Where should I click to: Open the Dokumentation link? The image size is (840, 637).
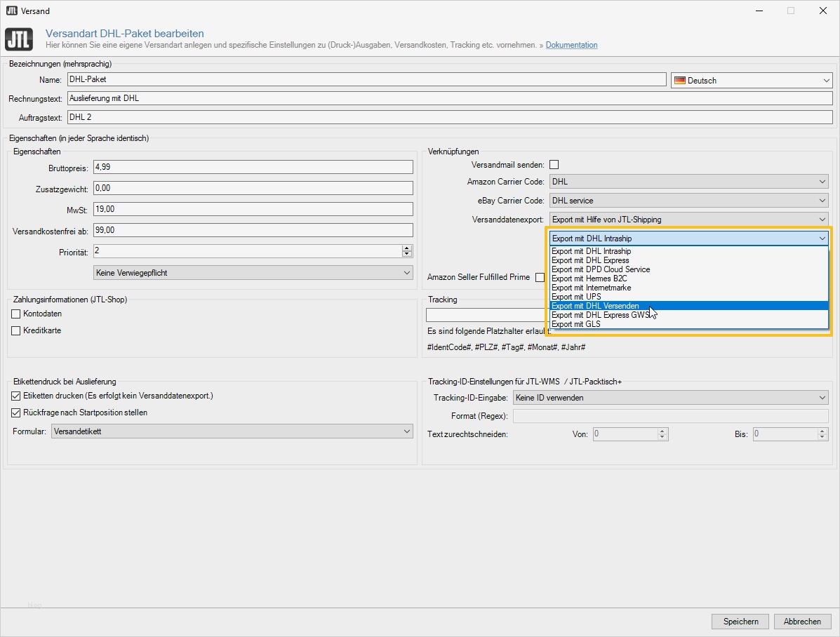pyautogui.click(x=571, y=46)
